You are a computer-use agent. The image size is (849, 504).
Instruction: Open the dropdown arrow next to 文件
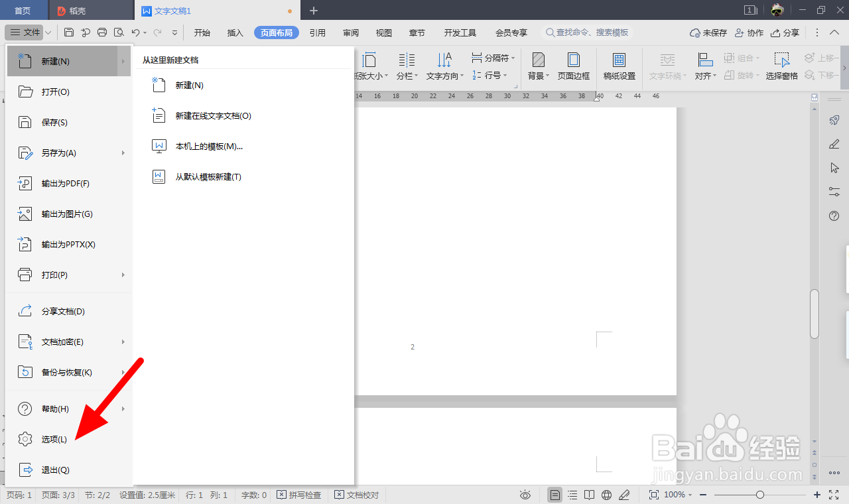(x=48, y=32)
